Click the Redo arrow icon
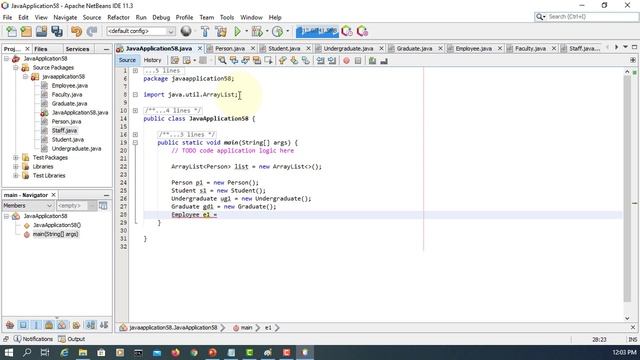The width and height of the screenshot is (640, 360). [x=92, y=31]
